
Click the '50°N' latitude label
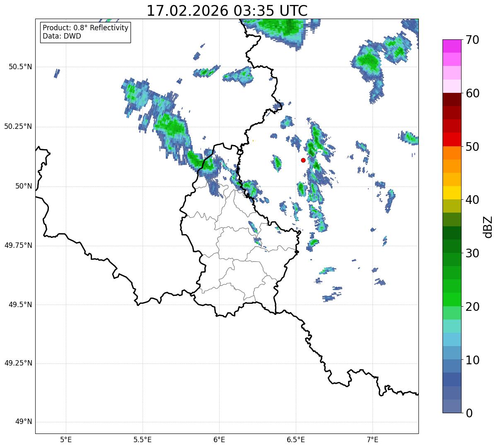point(24,186)
